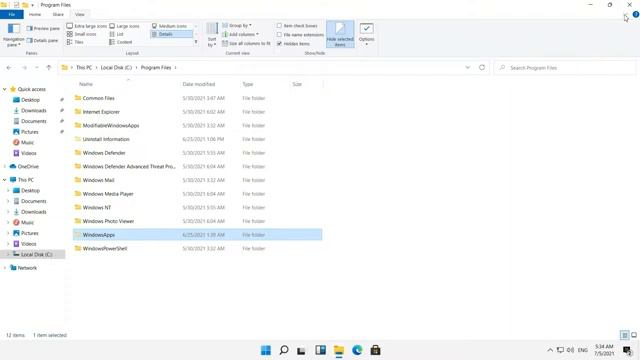Viewport: 640px width, 360px height.
Task: Click Size all columns to fit
Action: tap(246, 43)
